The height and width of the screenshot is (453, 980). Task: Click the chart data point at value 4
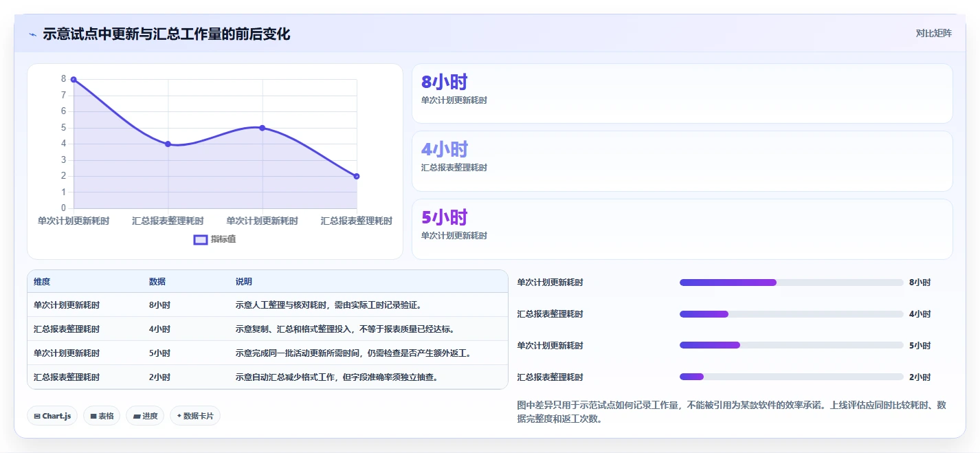coord(168,144)
